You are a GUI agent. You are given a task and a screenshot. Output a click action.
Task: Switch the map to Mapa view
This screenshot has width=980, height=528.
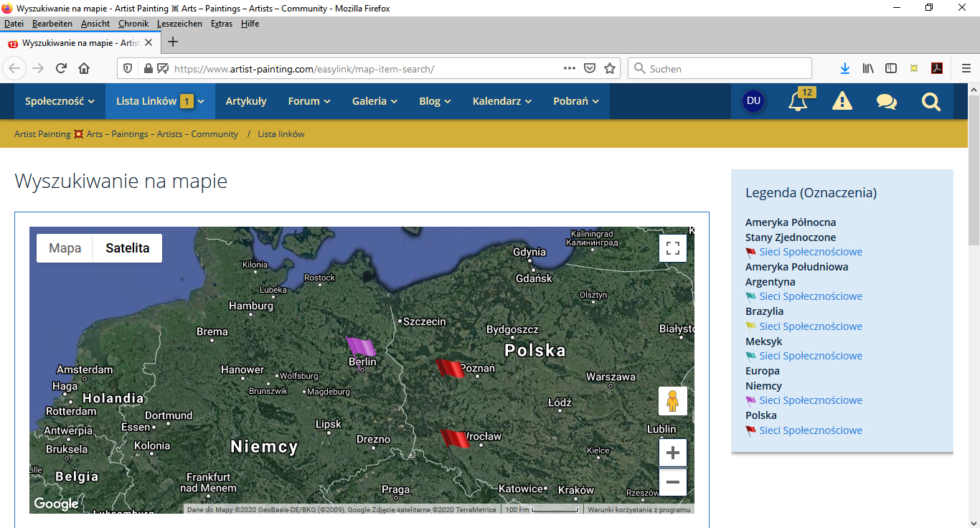(65, 248)
